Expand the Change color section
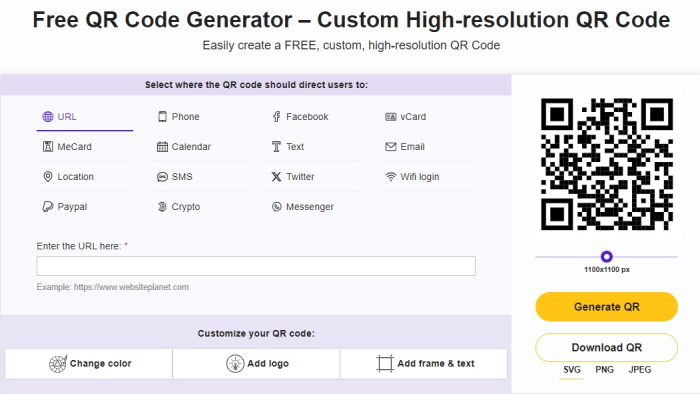The width and height of the screenshot is (700, 394). 89,364
